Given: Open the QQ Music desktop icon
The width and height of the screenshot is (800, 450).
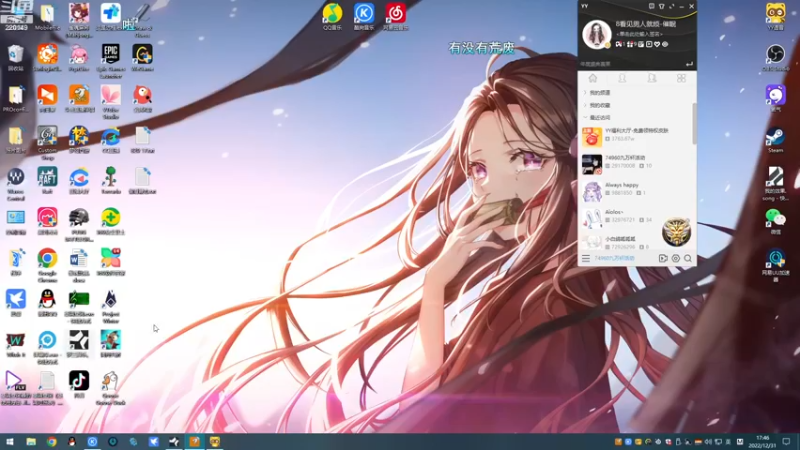Looking at the screenshot, I should pos(332,16).
